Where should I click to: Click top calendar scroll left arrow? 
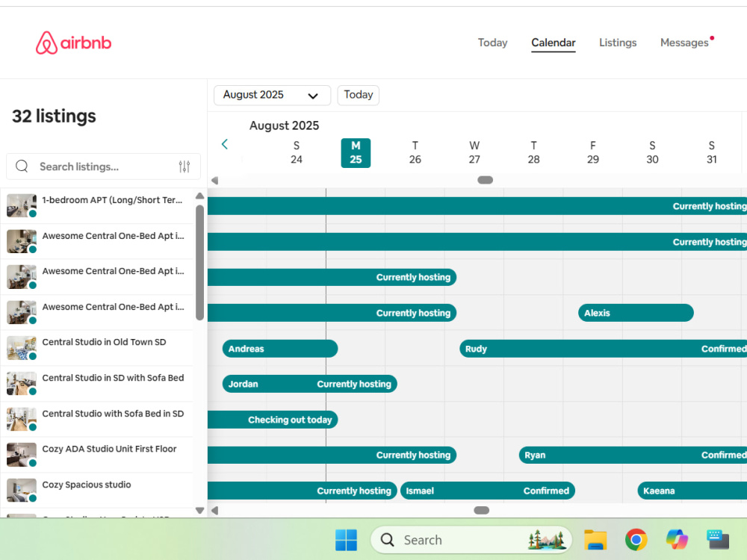(215, 181)
